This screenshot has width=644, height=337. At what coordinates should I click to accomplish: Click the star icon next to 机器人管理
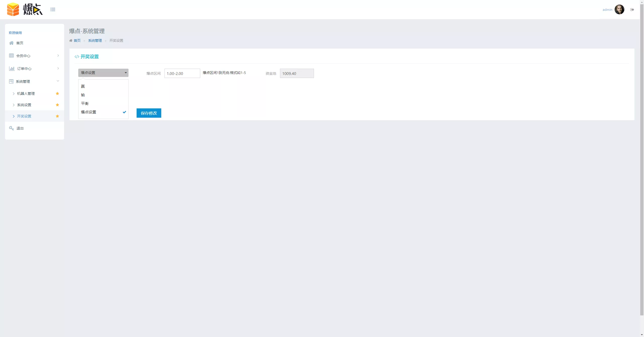coord(57,94)
